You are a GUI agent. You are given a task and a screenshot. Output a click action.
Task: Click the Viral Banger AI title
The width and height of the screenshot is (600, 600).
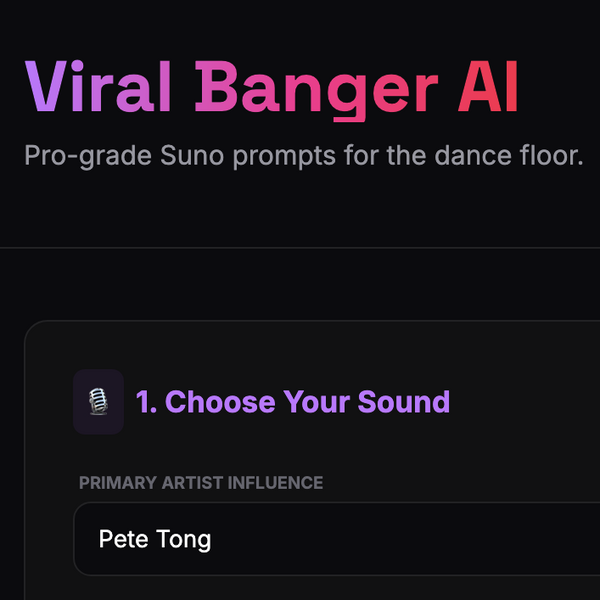[271, 88]
